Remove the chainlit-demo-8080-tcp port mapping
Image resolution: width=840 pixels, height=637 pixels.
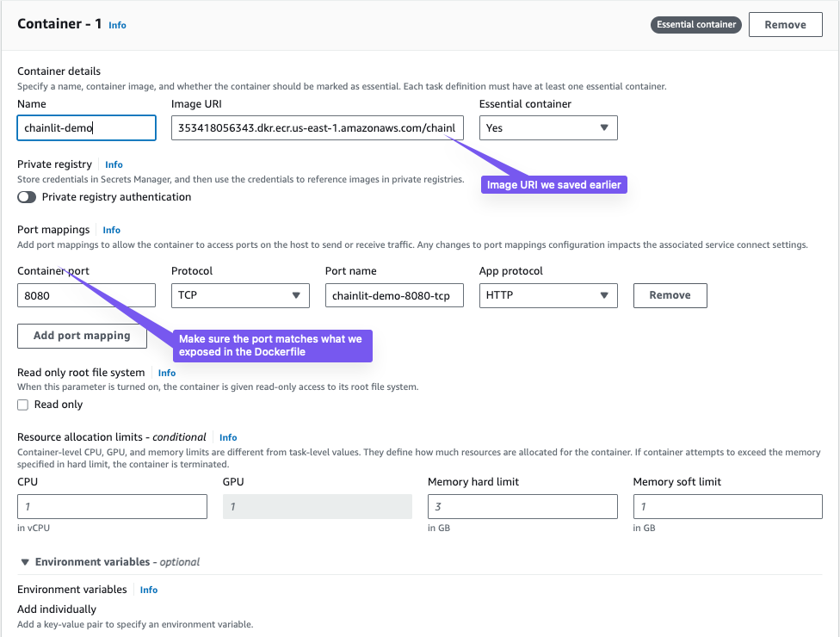(x=670, y=295)
